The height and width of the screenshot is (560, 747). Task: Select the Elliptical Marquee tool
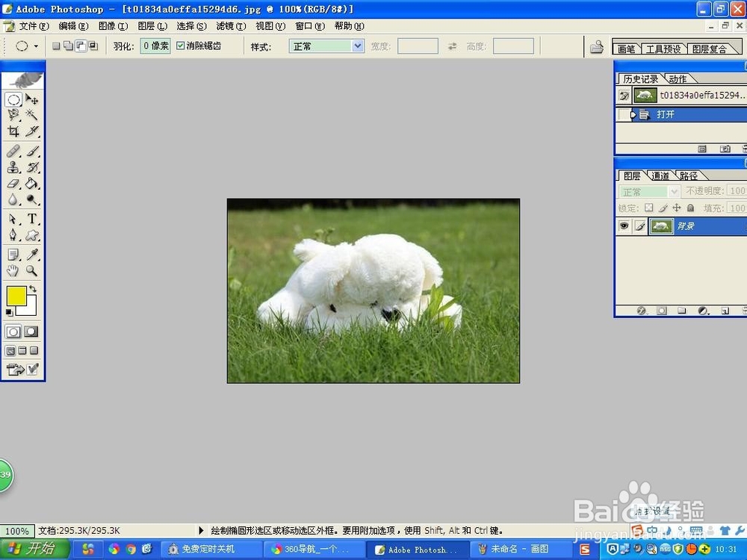[x=13, y=99]
